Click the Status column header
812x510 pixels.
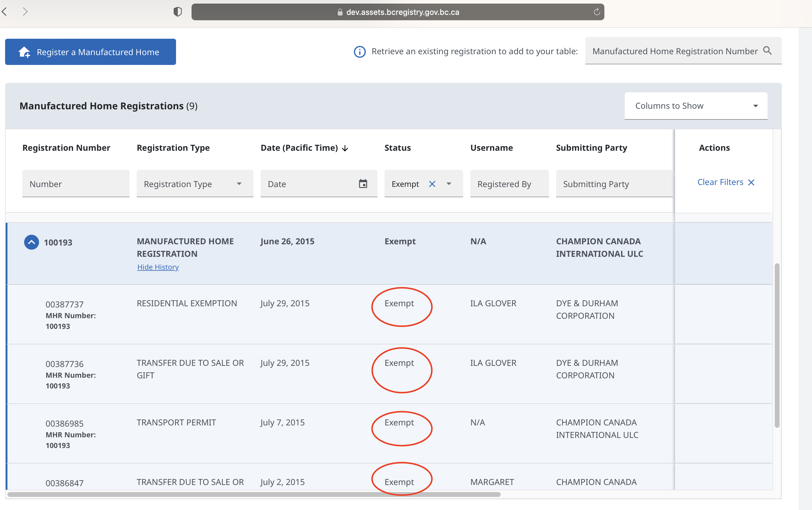click(398, 148)
